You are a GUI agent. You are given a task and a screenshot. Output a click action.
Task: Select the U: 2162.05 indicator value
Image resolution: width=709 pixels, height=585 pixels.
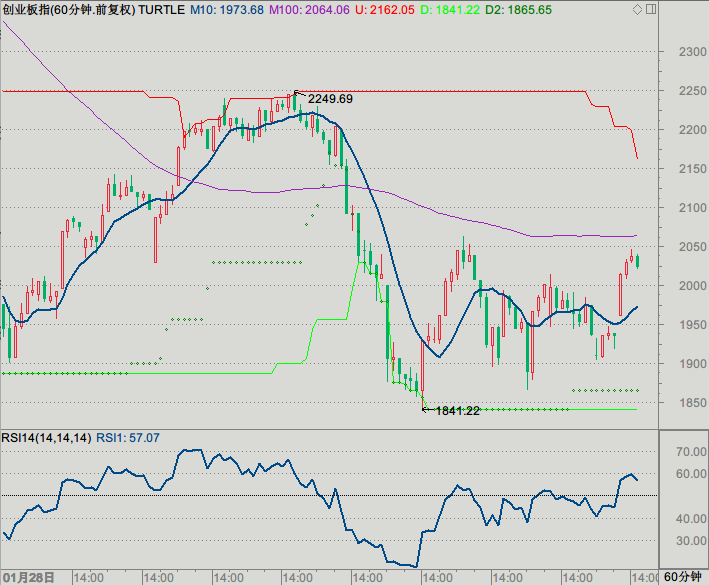click(384, 9)
